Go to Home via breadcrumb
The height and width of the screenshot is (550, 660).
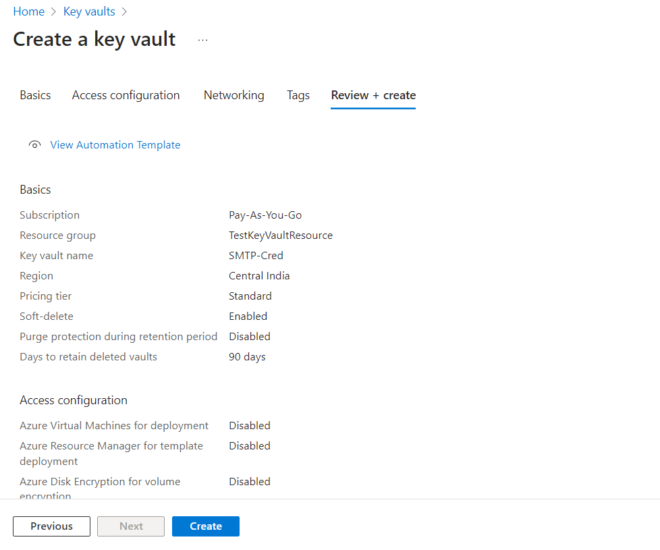click(28, 12)
